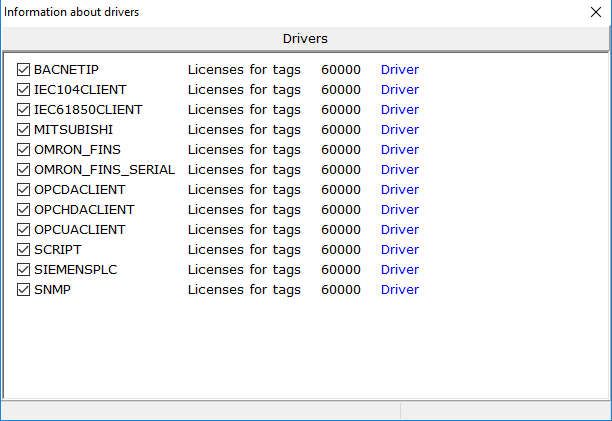This screenshot has width=612, height=421.
Task: Open the Driver link for SCRIPT
Action: (x=400, y=249)
